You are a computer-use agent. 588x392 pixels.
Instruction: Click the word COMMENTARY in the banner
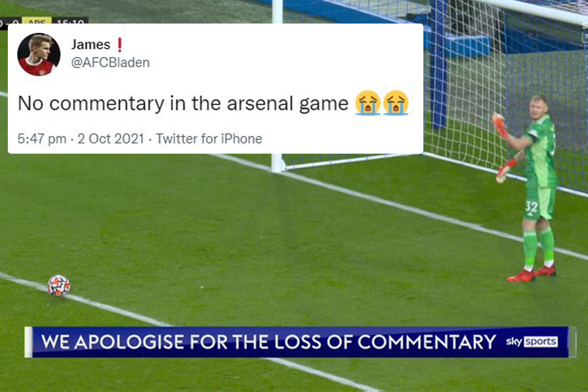[x=426, y=342]
